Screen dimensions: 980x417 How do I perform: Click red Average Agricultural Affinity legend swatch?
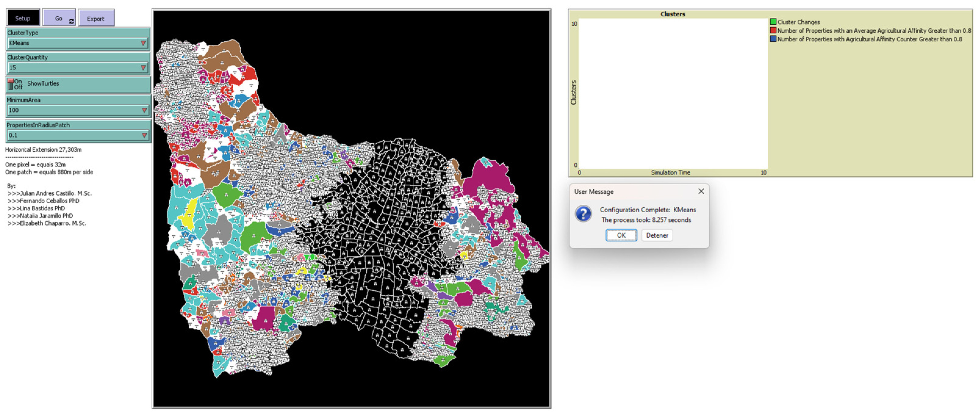pyautogui.click(x=773, y=31)
